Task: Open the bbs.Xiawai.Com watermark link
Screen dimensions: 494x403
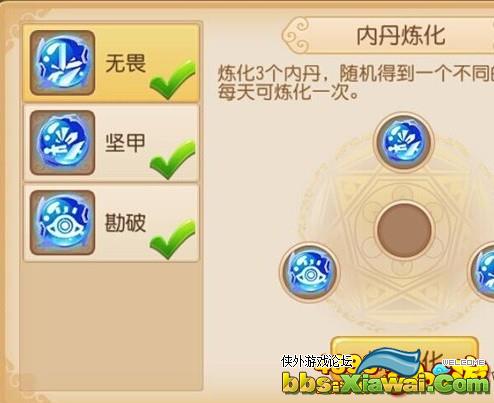Action: pyautogui.click(x=385, y=384)
